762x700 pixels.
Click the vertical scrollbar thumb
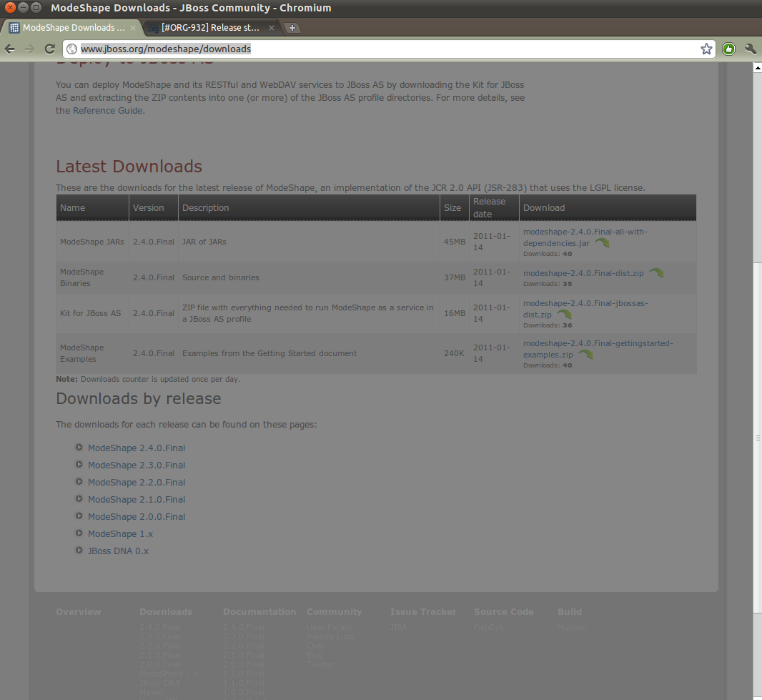(758, 438)
